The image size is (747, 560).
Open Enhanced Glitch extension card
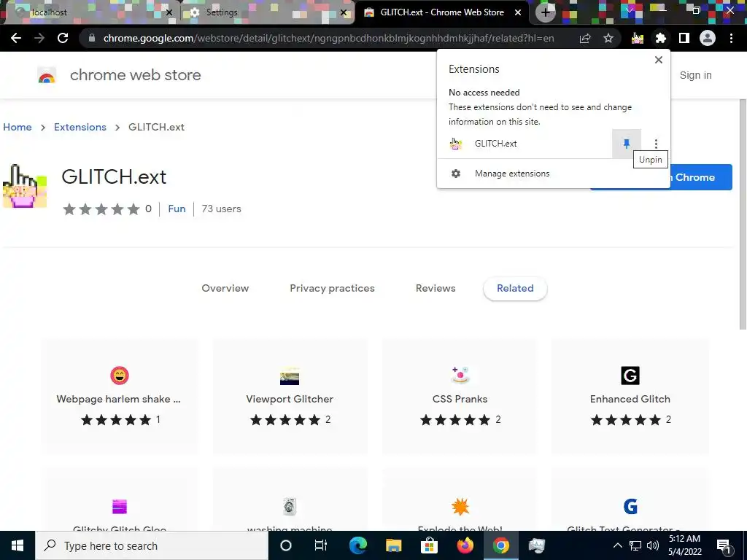[630, 397]
